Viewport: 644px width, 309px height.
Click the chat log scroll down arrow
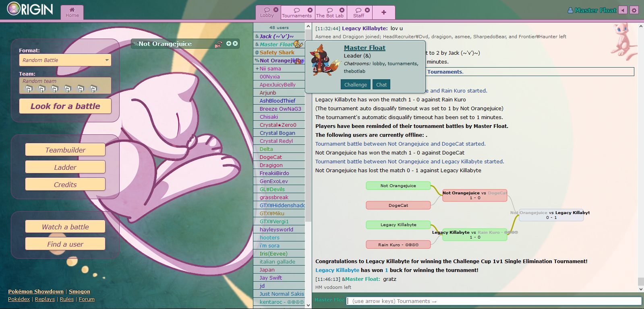[641, 289]
